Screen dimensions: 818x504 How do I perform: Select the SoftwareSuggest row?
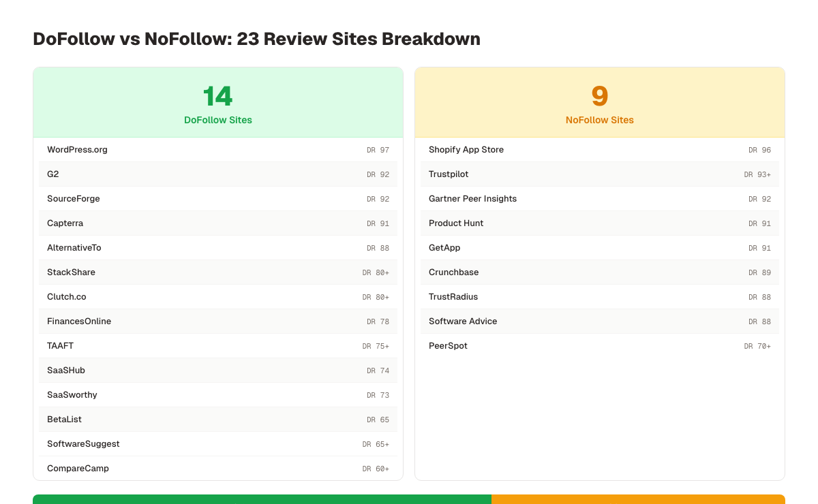(x=218, y=444)
